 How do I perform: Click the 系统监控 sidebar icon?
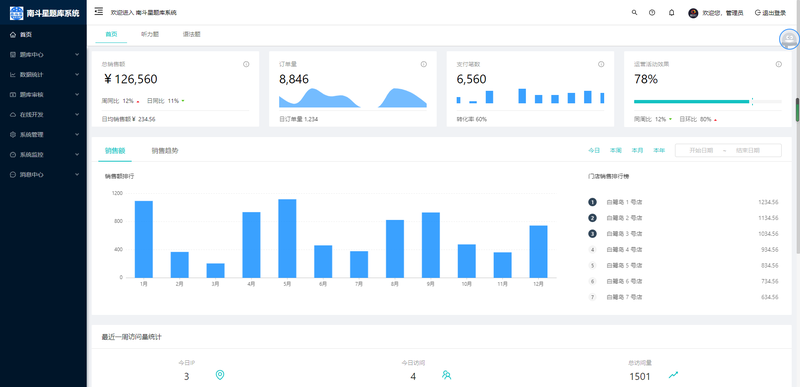[13, 154]
